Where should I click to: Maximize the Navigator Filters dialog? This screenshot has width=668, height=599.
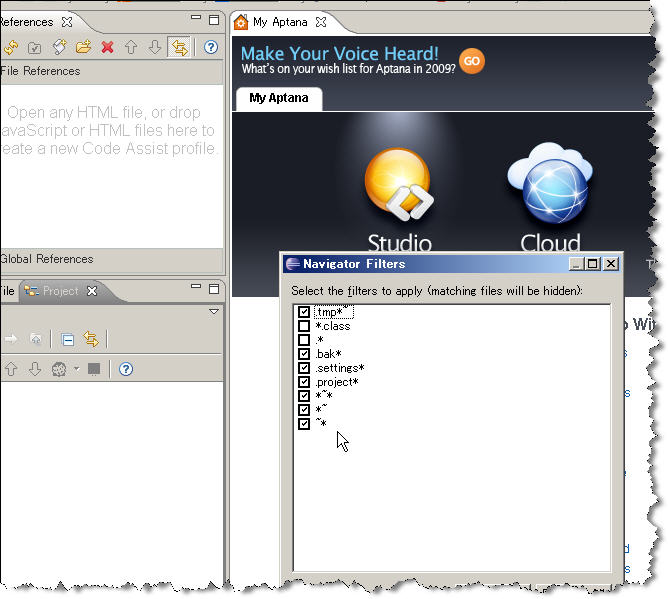click(593, 264)
